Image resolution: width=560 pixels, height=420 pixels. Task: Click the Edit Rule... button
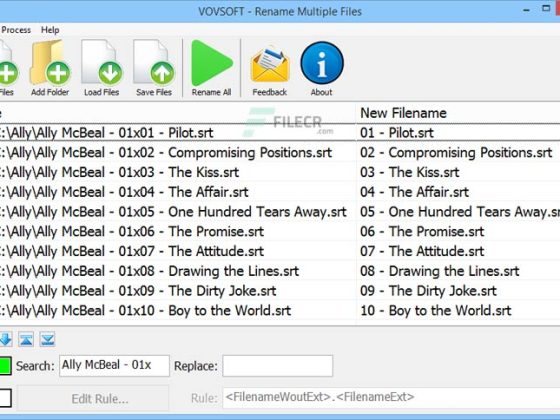[93, 398]
